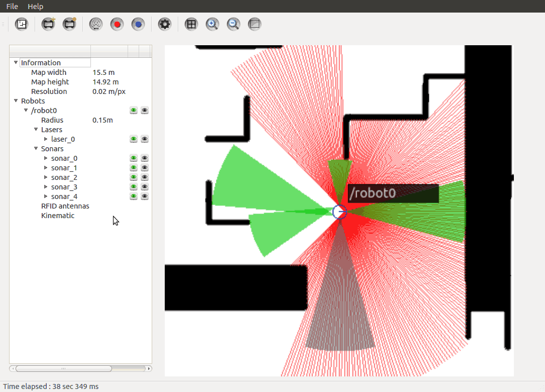Open the File menu
545x392 pixels.
12,7
